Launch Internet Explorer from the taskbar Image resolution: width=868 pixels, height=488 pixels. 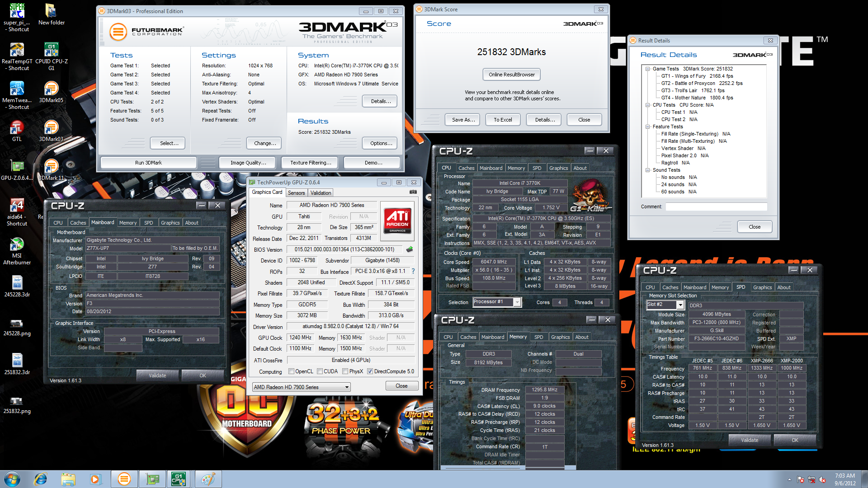point(40,479)
